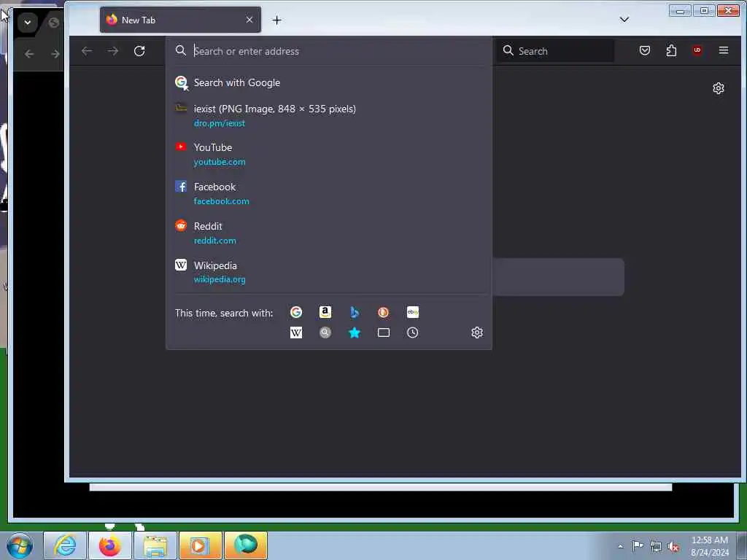Search this time with Wikipedia icon
The height and width of the screenshot is (560, 747).
click(296, 332)
